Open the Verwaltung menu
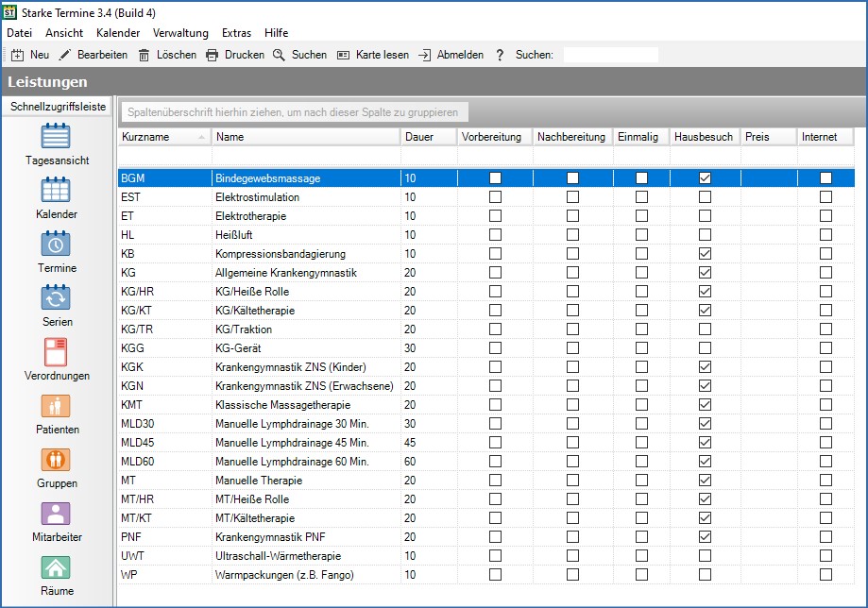This screenshot has height=608, width=868. 180,33
